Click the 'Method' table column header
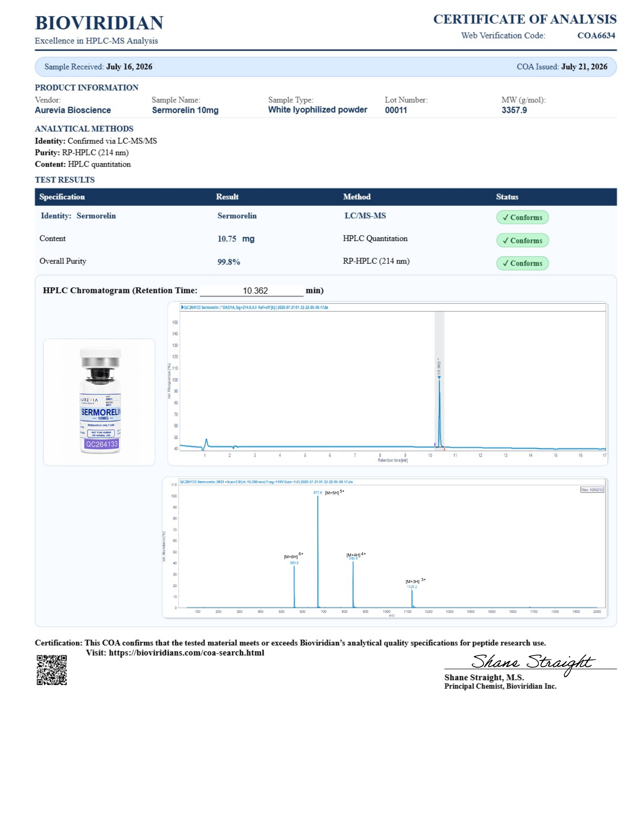The height and width of the screenshot is (834, 644). (357, 197)
